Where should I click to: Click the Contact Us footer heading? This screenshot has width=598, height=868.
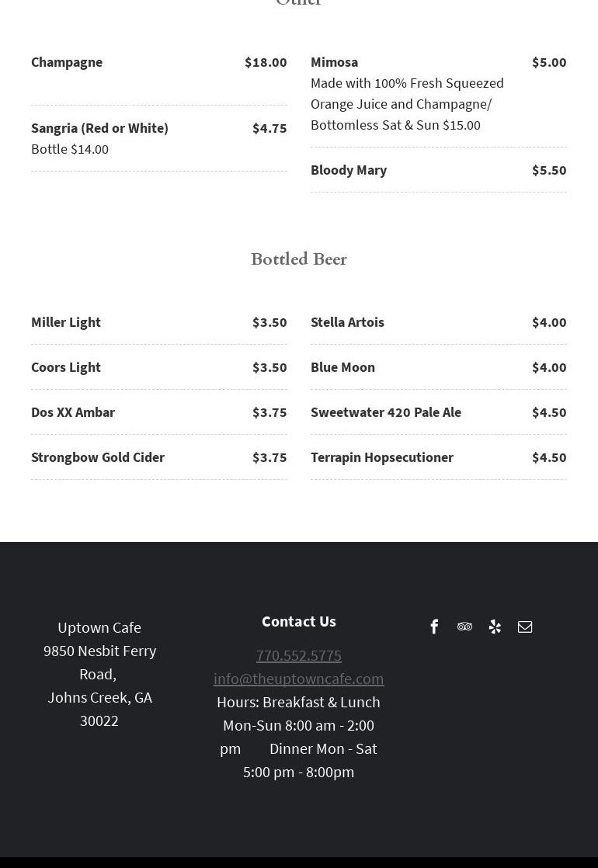tap(299, 621)
